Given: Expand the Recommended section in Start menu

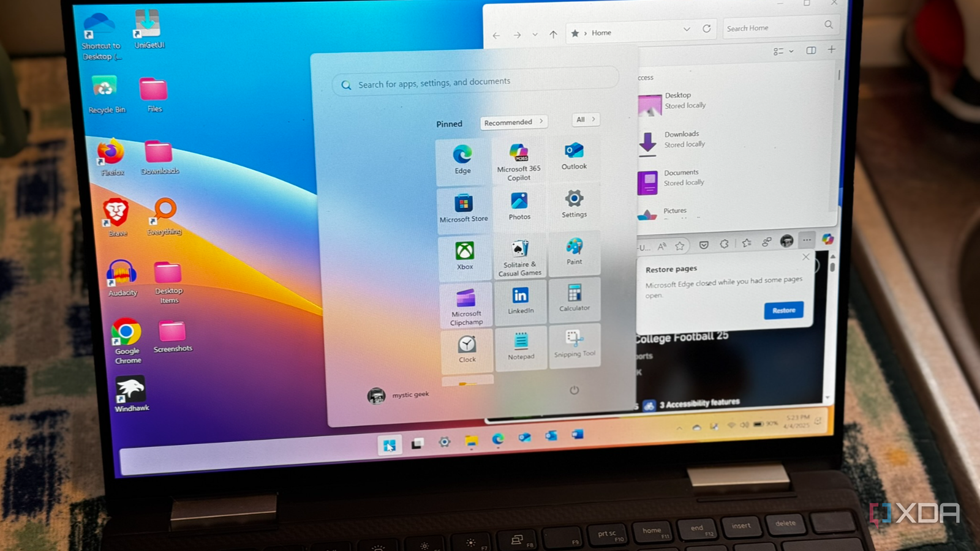Looking at the screenshot, I should click(x=513, y=122).
